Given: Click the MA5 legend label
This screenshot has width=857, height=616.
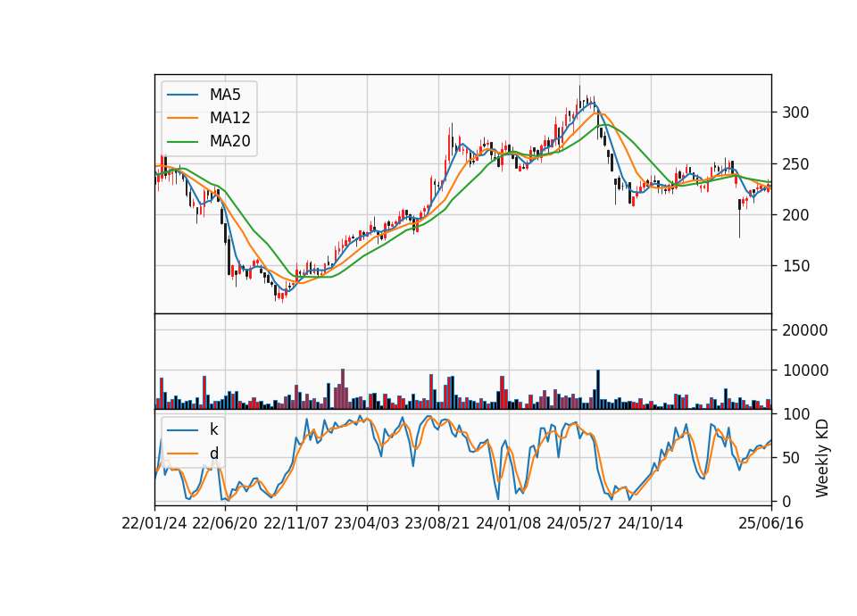Looking at the screenshot, I should pos(225,95).
